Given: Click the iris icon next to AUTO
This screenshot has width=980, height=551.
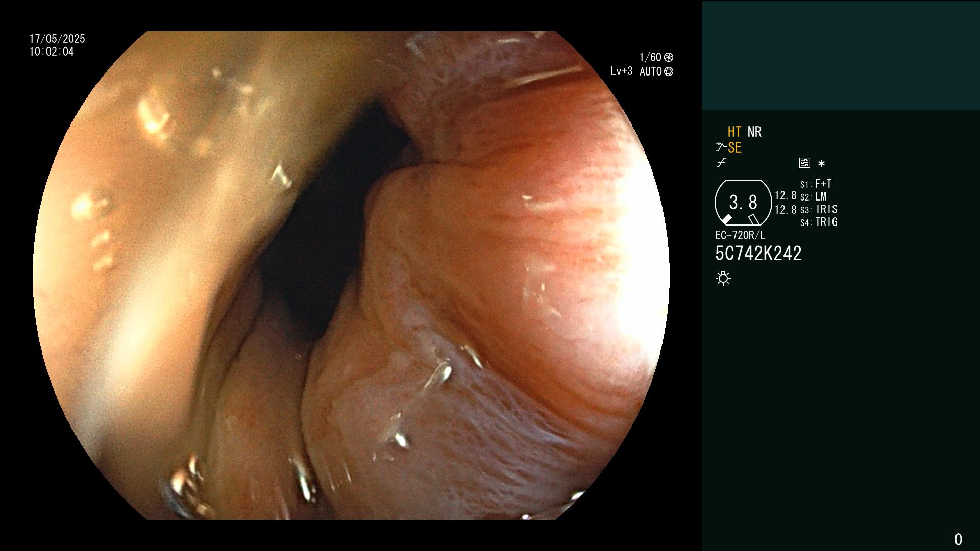Looking at the screenshot, I should tap(669, 71).
